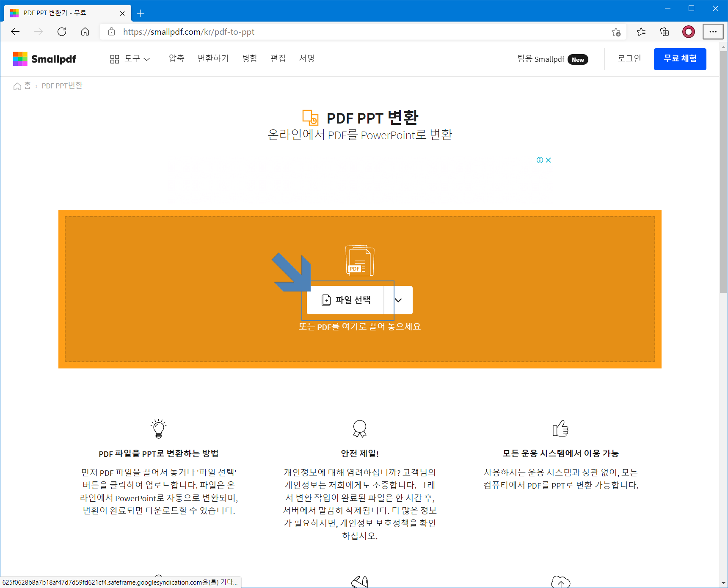The width and height of the screenshot is (728, 588).
Task: Open a new browser tab
Action: pos(141,13)
